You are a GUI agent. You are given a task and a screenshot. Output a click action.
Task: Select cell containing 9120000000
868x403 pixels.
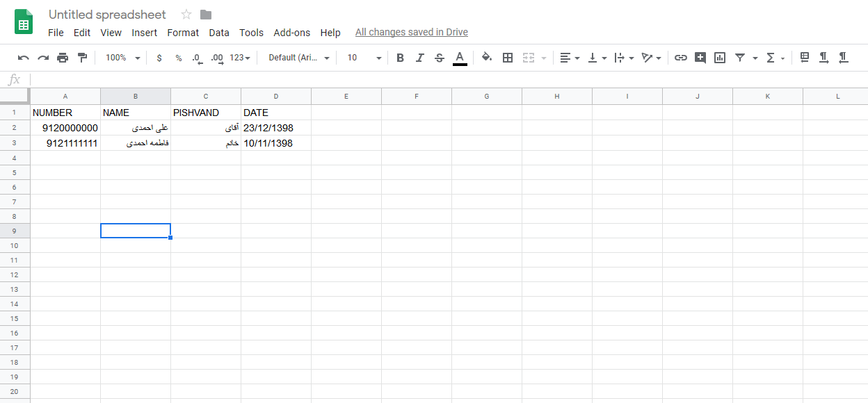click(x=65, y=128)
